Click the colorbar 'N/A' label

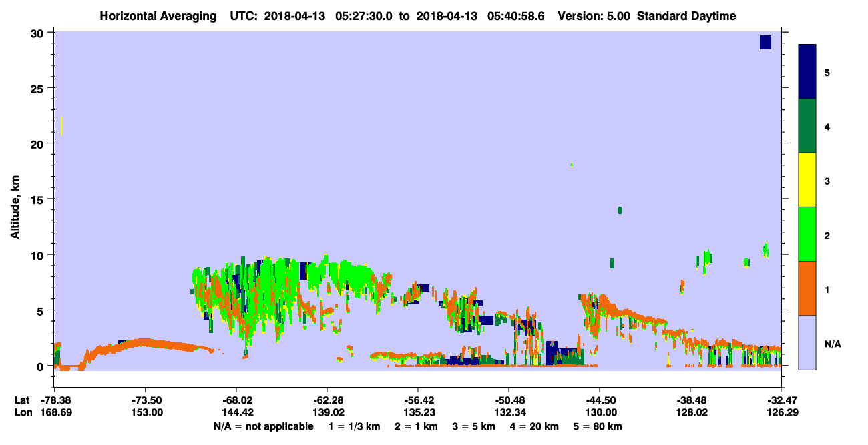click(833, 344)
